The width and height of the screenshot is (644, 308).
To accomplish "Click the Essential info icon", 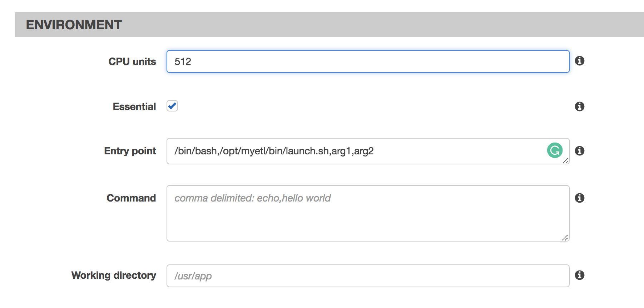I will (579, 106).
